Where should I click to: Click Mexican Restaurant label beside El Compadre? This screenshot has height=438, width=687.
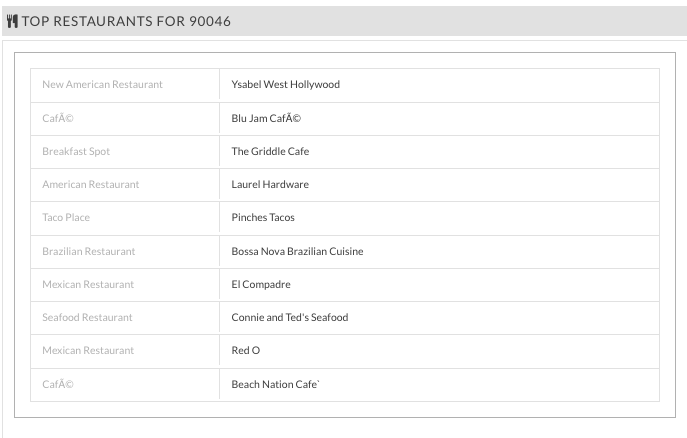click(x=88, y=285)
